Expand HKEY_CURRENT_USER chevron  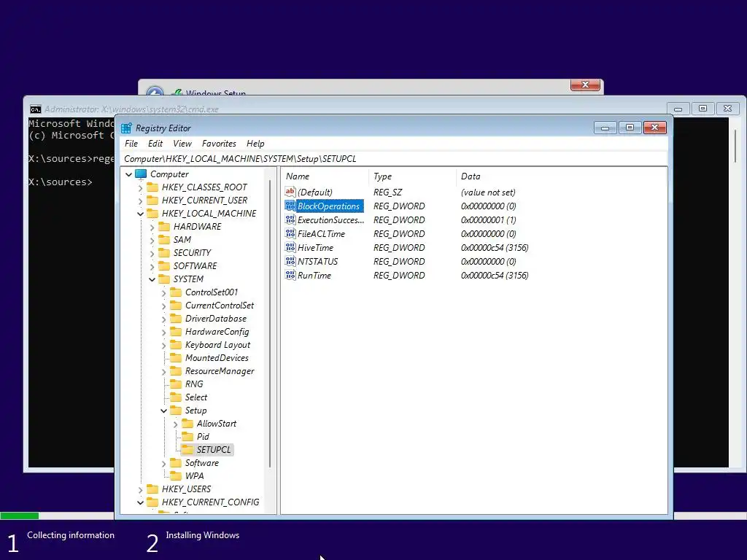[x=140, y=201]
